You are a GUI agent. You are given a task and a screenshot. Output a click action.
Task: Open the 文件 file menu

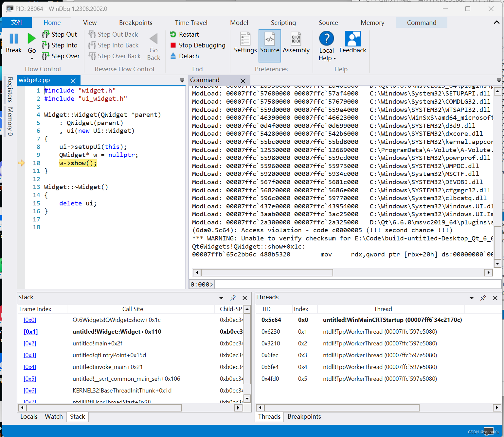(x=17, y=22)
